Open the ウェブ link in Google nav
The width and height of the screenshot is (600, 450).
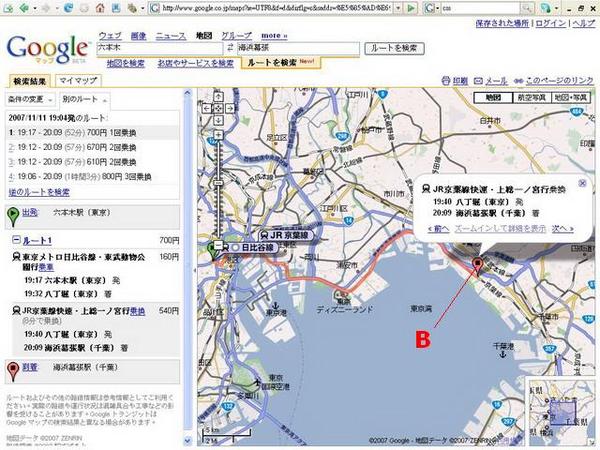click(x=110, y=36)
